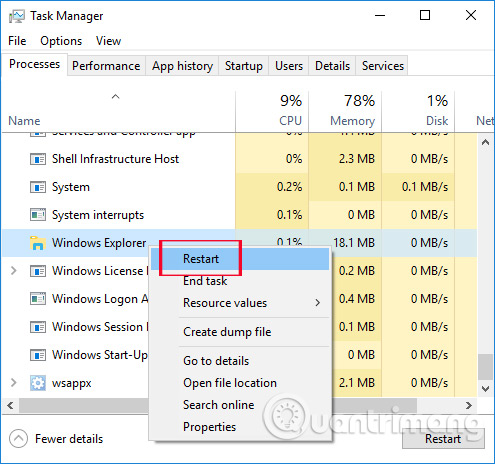Select Create dump file menu entry
This screenshot has height=464, width=495.
(x=240, y=332)
